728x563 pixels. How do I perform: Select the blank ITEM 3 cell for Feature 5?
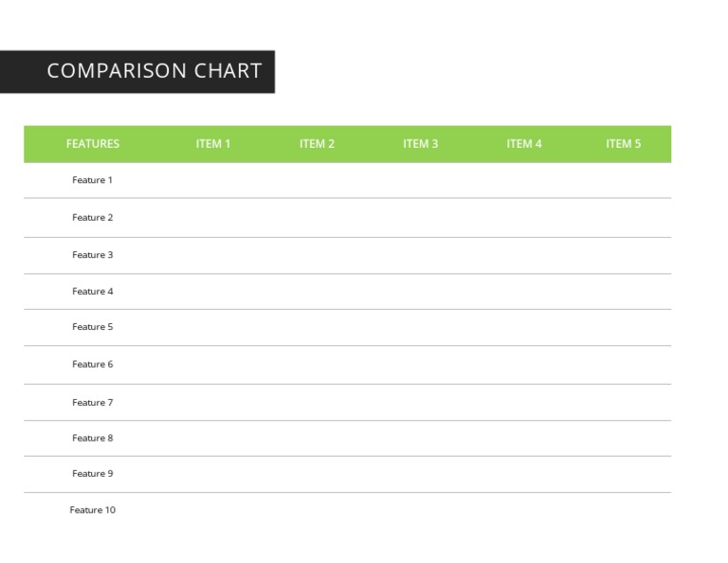(x=420, y=327)
